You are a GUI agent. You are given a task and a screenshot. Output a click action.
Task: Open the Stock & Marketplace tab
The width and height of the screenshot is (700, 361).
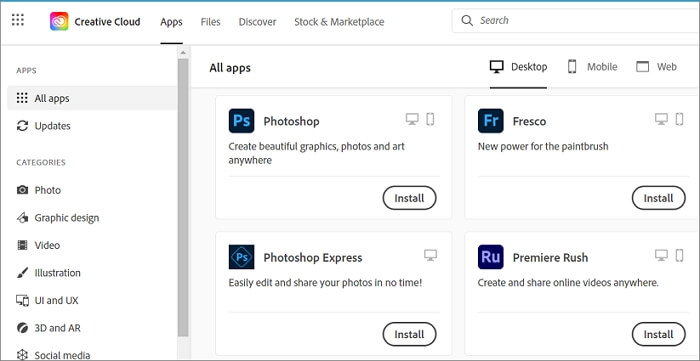click(x=339, y=22)
